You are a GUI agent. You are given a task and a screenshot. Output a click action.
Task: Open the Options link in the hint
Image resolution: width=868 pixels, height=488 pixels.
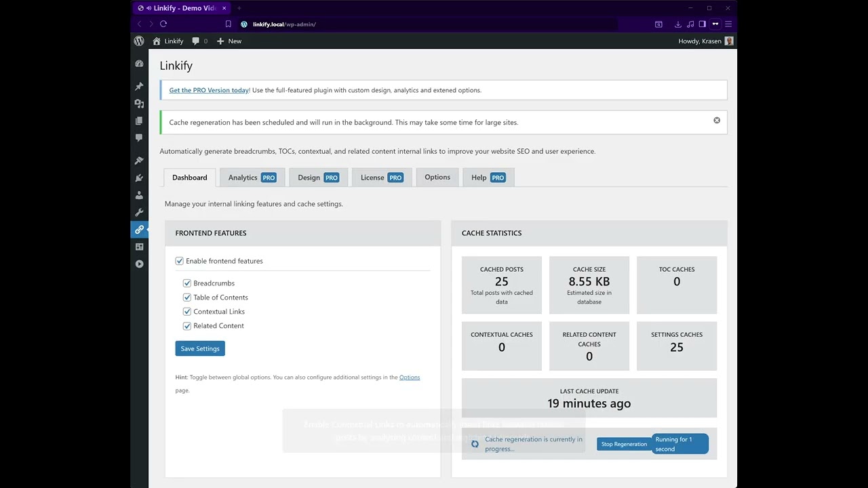click(410, 378)
